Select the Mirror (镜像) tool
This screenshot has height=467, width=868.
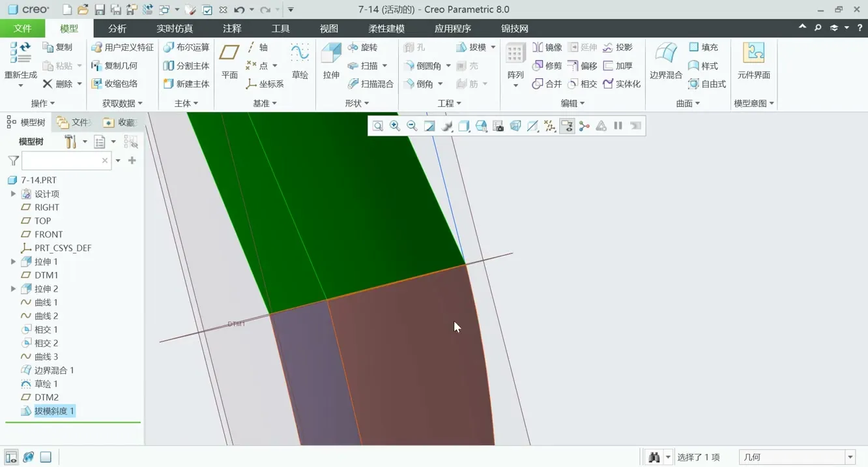point(547,48)
